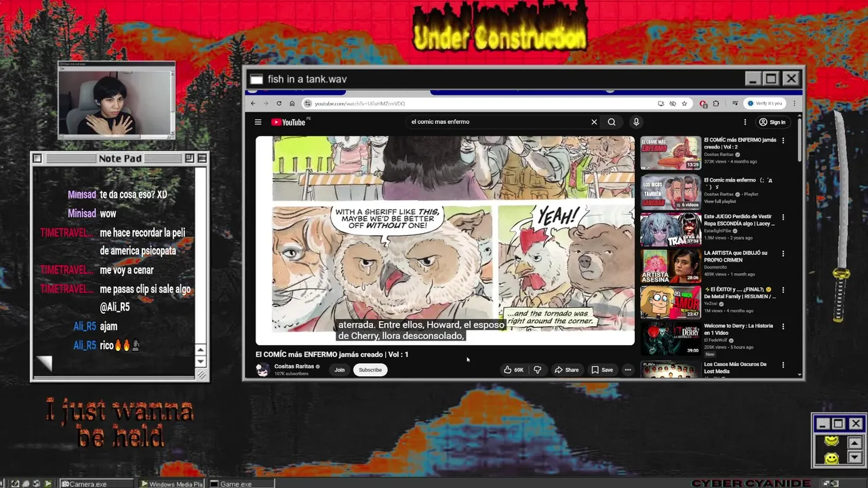Go back with the browser back arrow

click(x=253, y=103)
